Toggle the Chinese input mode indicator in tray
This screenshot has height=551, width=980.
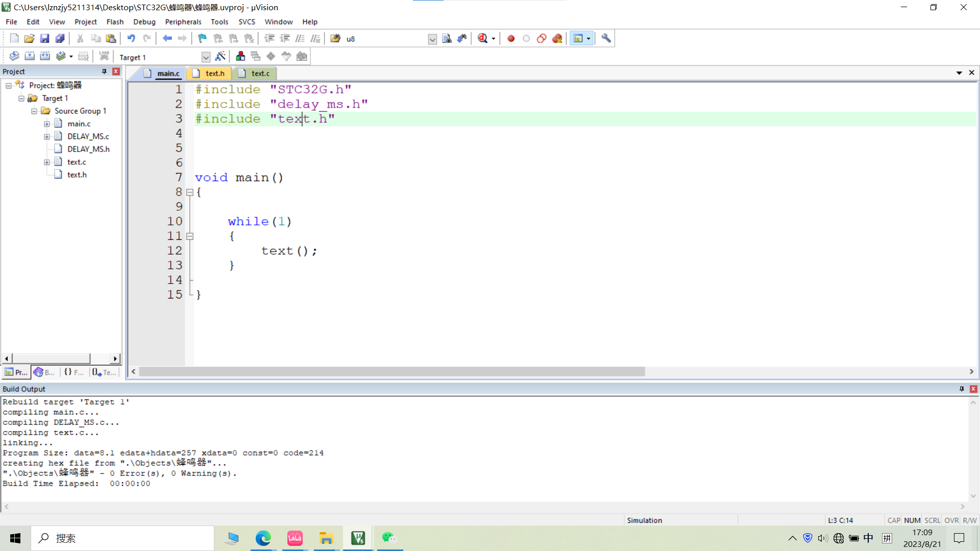(868, 538)
